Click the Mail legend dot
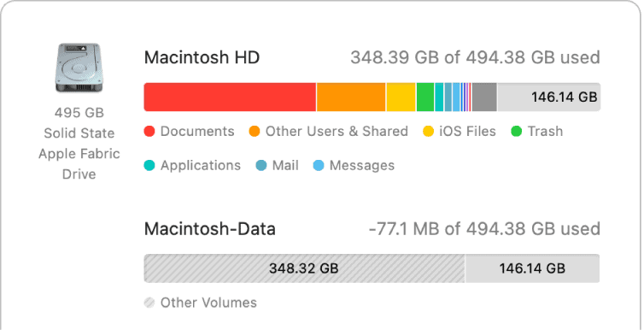Image resolution: width=644 pixels, height=330 pixels. tap(261, 166)
